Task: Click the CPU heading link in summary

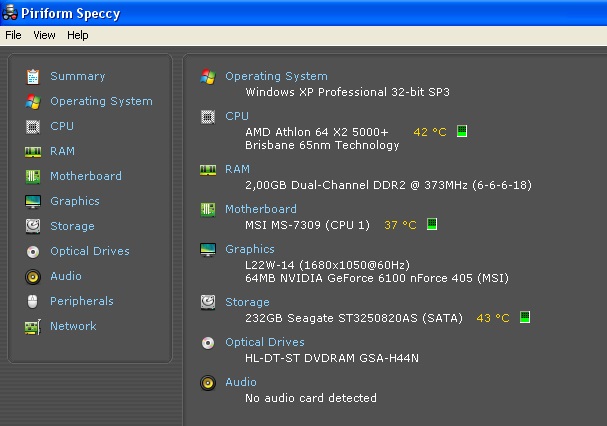Action: coord(237,116)
